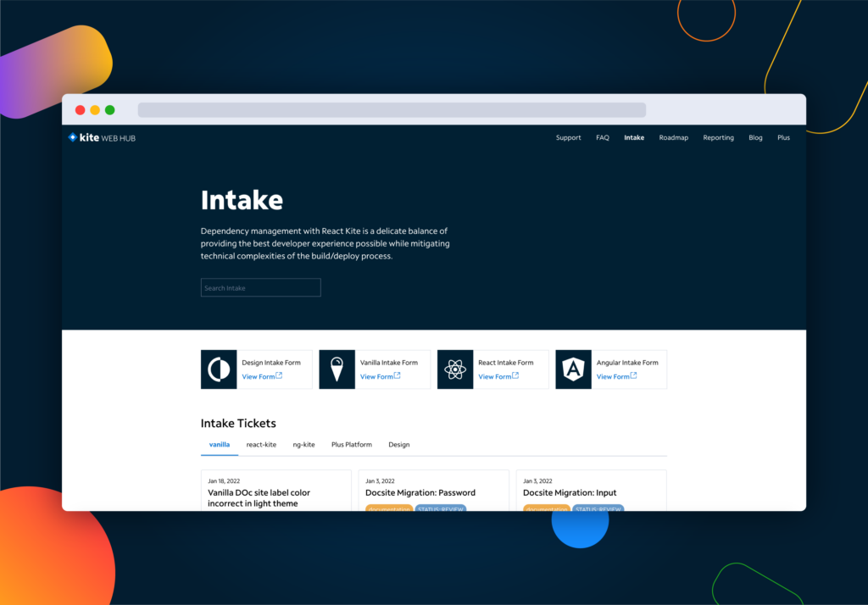Go to FAQ in the top navigation
This screenshot has width=868, height=605.
pos(603,138)
